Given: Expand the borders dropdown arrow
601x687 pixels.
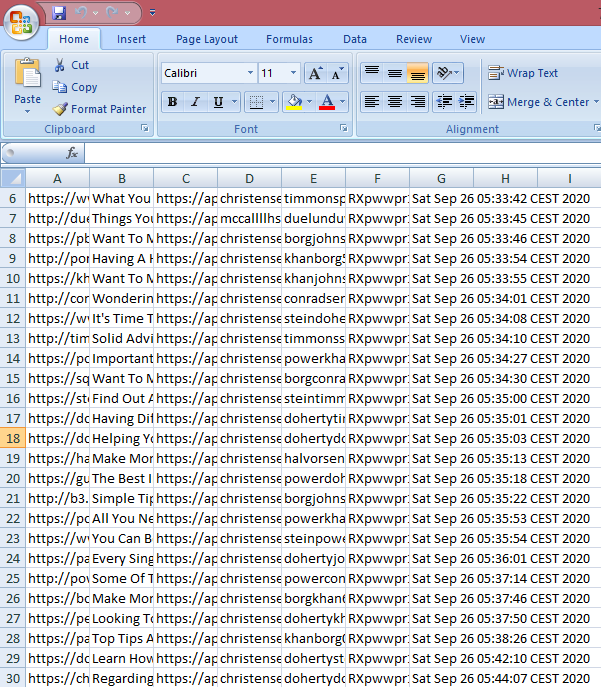Looking at the screenshot, I should point(272,102).
